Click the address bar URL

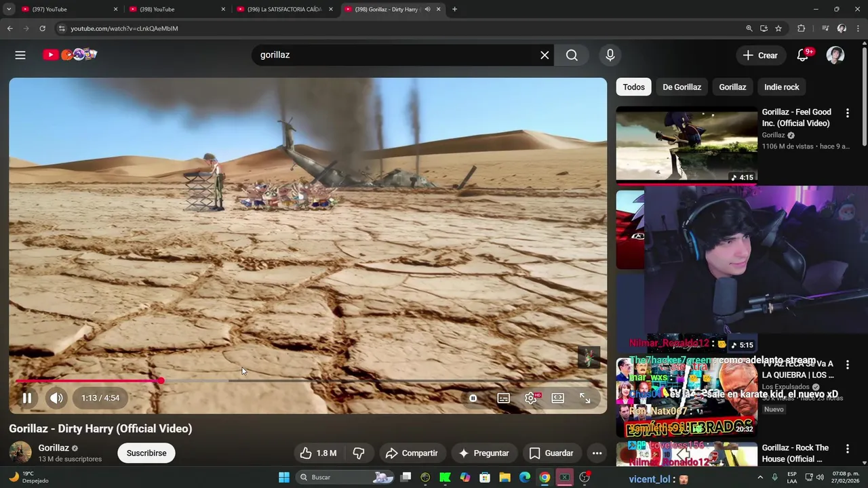click(124, 28)
